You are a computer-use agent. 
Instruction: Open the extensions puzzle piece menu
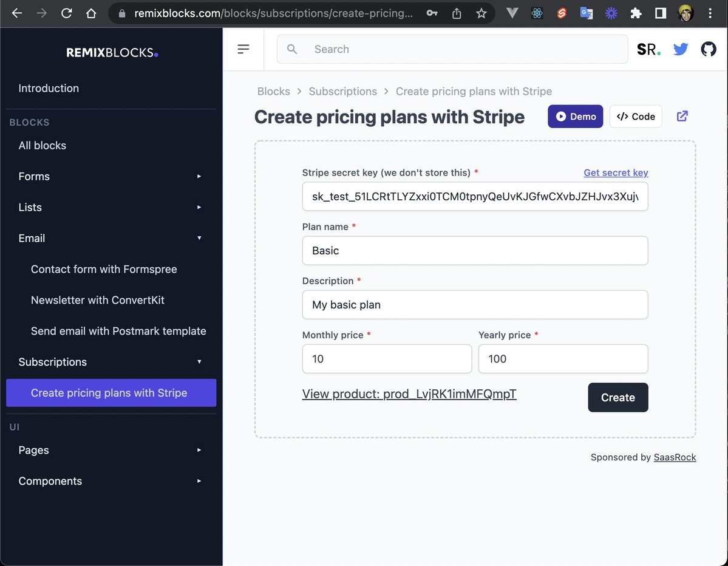tap(636, 13)
